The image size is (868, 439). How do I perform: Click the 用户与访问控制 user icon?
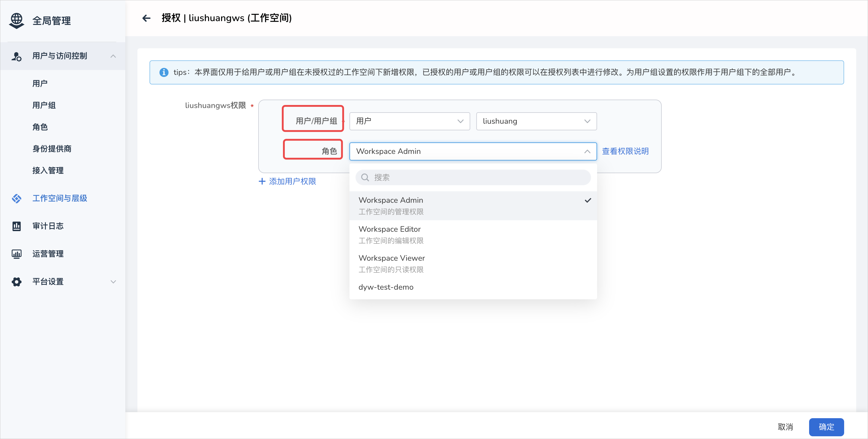[x=16, y=56]
